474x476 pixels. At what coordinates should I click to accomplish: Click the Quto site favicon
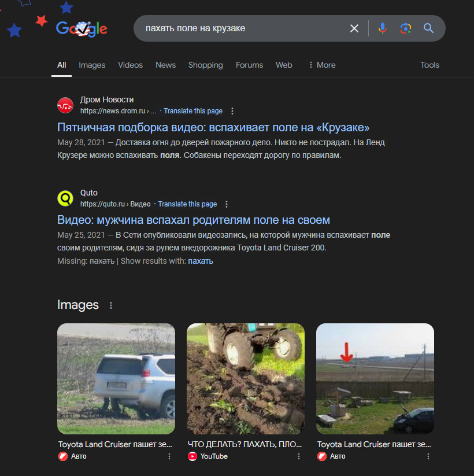(65, 198)
